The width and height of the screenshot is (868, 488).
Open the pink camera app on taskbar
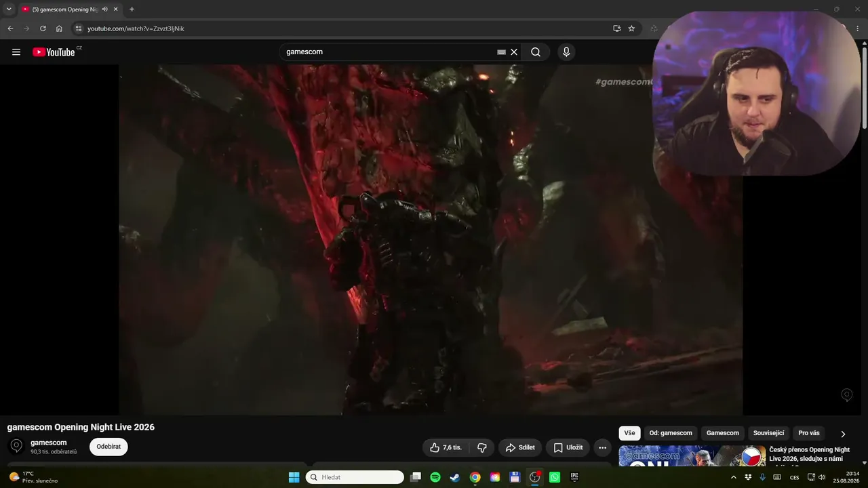click(495, 477)
